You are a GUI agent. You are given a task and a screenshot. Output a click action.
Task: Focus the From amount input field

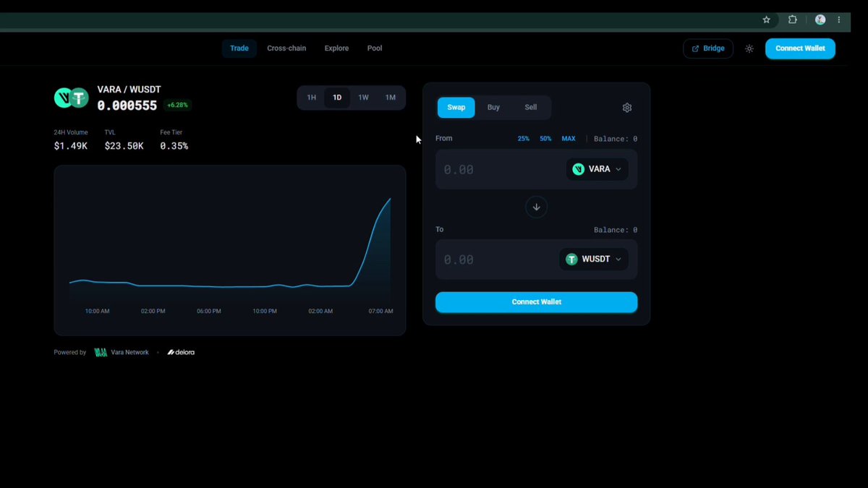pyautogui.click(x=501, y=169)
